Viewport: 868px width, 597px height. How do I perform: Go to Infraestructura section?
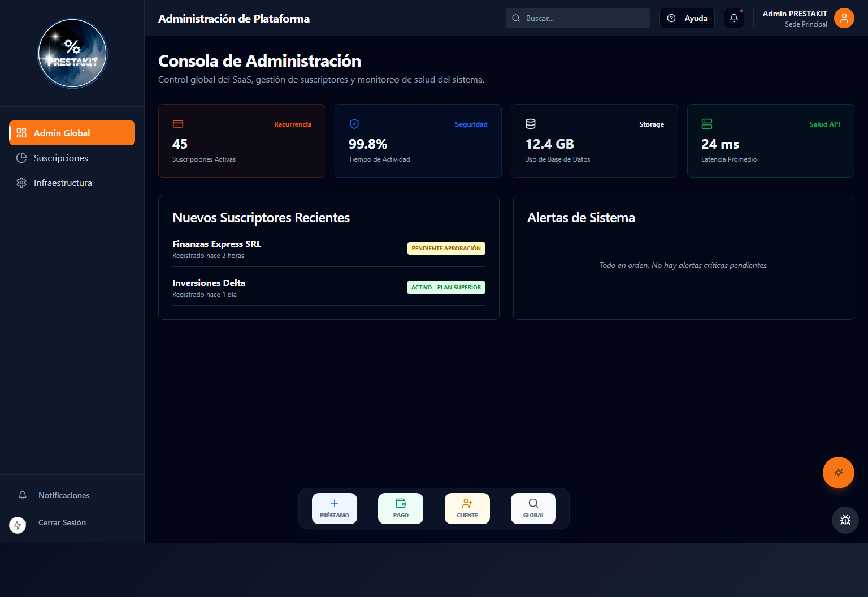72,183
